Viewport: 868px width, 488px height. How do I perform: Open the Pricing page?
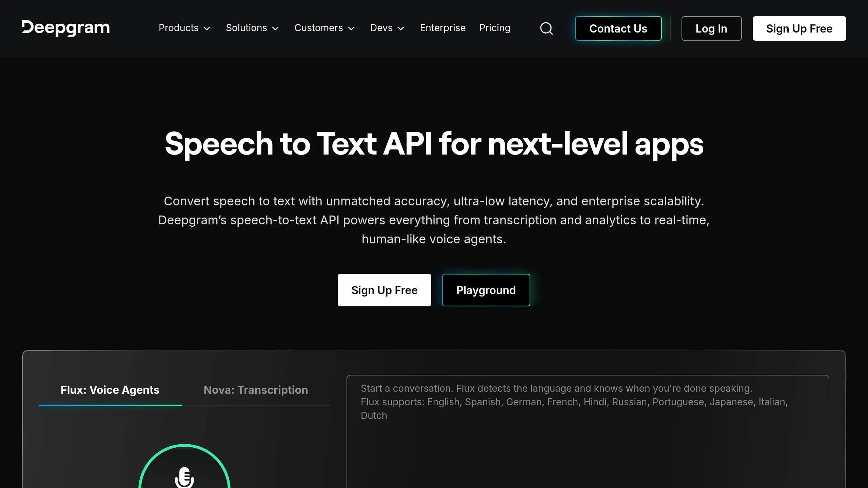tap(495, 28)
